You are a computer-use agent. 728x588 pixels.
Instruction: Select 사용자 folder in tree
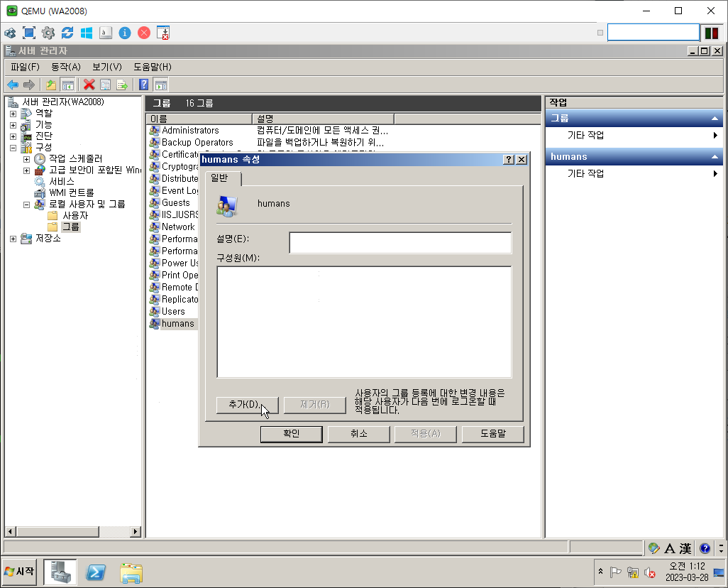[75, 216]
